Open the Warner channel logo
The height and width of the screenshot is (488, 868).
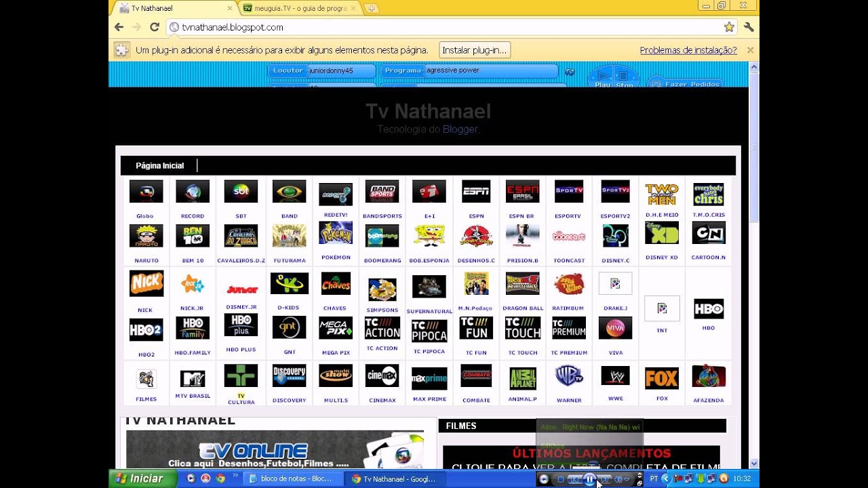click(569, 375)
